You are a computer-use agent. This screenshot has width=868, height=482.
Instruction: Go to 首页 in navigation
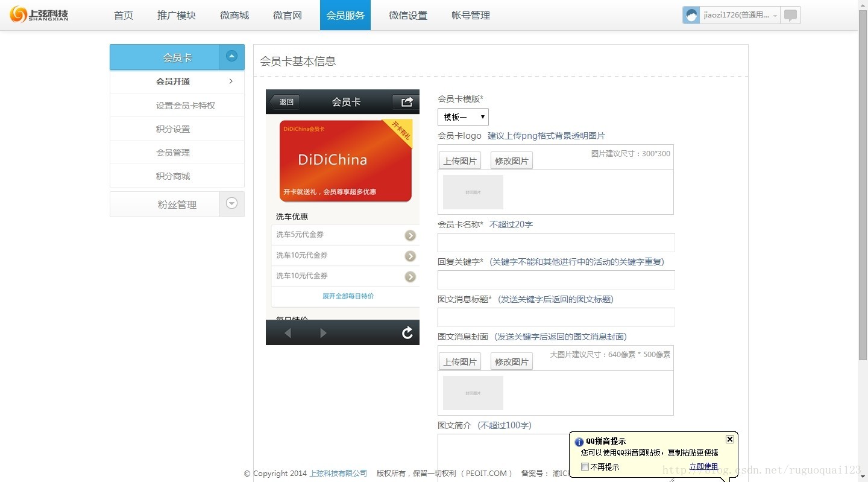pyautogui.click(x=124, y=15)
